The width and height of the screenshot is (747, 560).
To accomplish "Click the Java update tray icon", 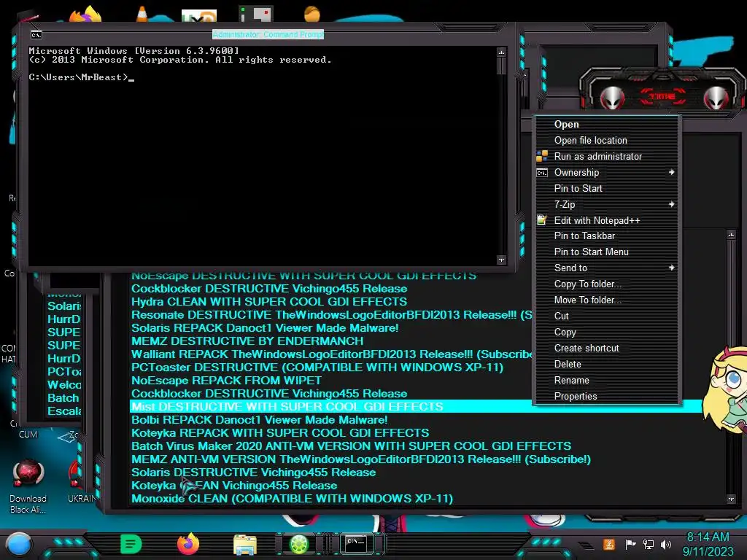I will (608, 544).
